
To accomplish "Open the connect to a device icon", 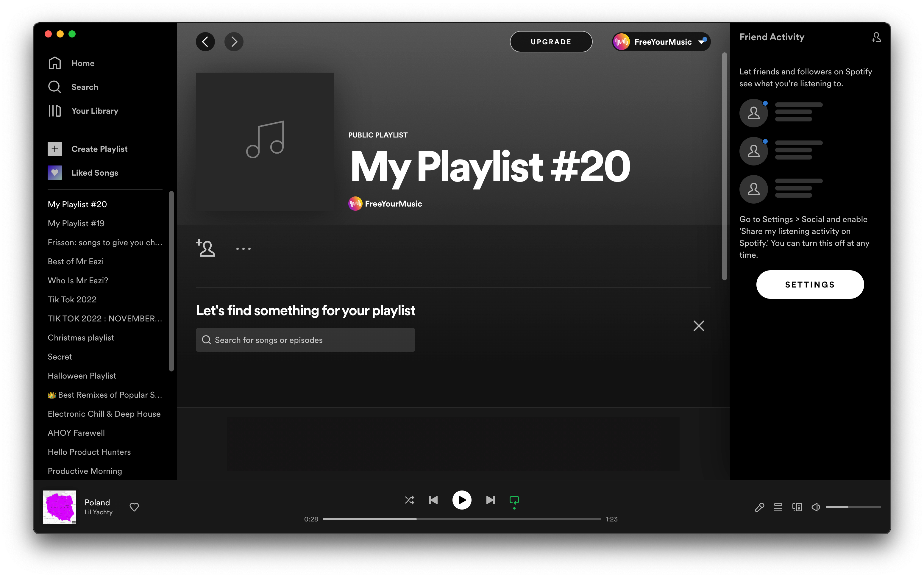I will tap(797, 507).
